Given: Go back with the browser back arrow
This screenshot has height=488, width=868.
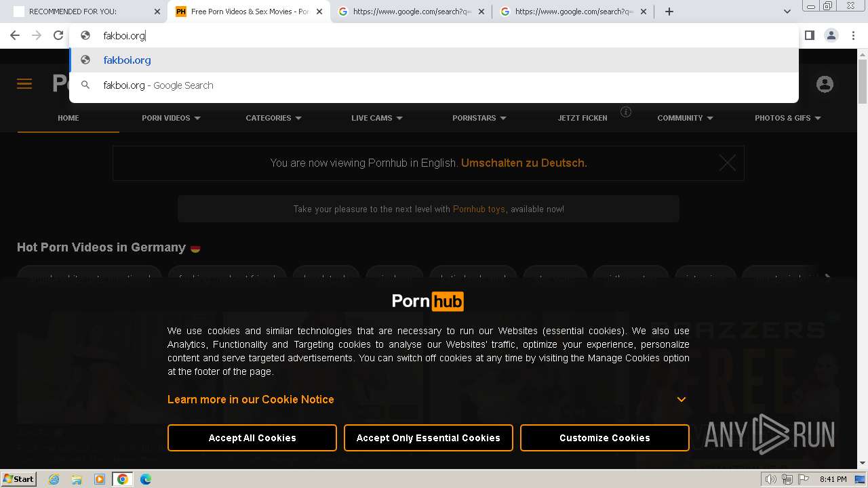Looking at the screenshot, I should 15,35.
